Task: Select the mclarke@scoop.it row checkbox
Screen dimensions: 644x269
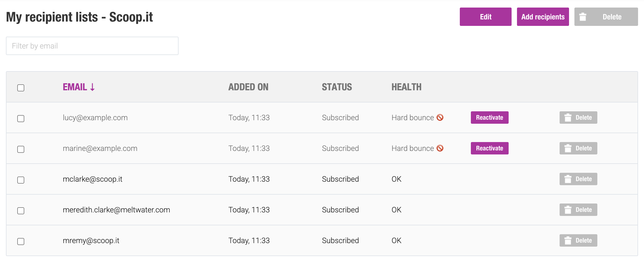Action: coord(21,180)
